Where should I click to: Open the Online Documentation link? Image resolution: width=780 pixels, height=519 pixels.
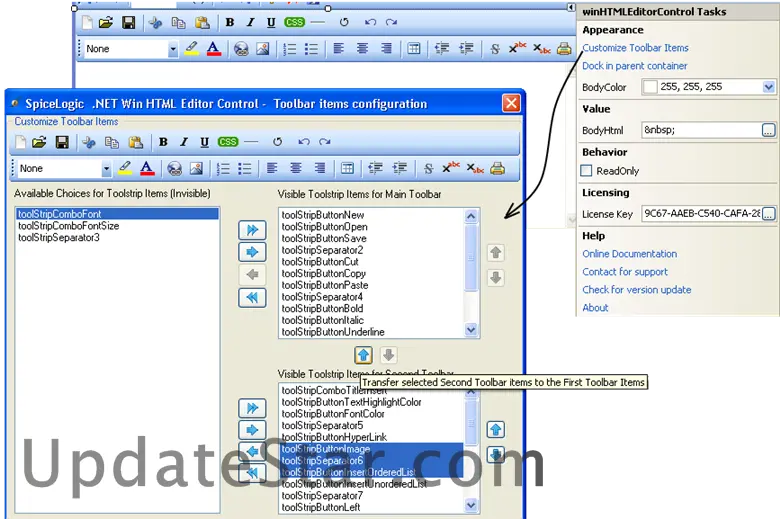click(630, 254)
